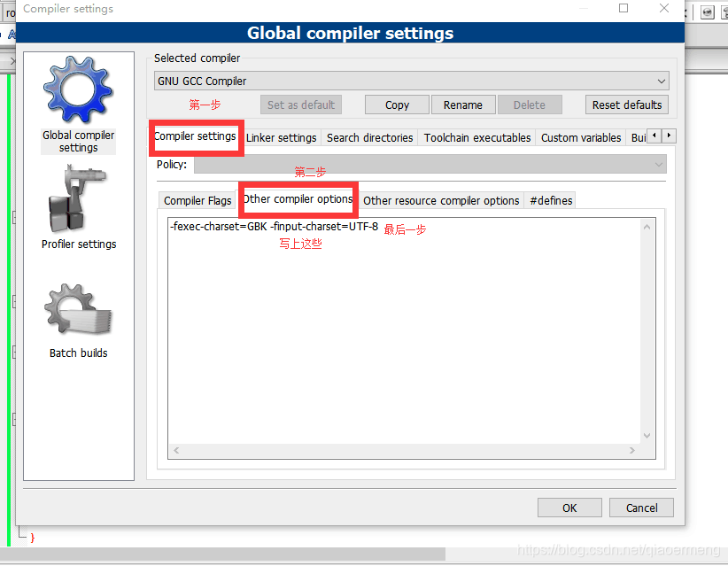728x566 pixels.
Task: Select the Toolchain executables tab
Action: coord(477,137)
